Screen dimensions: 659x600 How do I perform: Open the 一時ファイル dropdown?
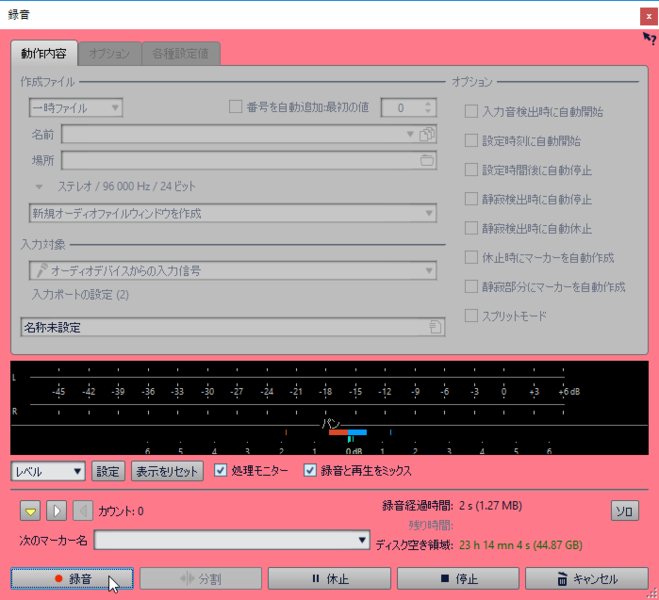[76, 108]
